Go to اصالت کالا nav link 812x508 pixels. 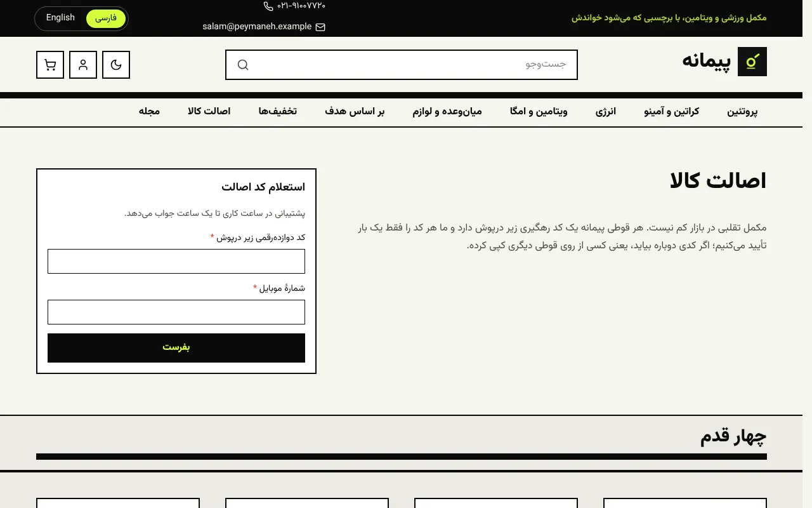[x=209, y=112]
